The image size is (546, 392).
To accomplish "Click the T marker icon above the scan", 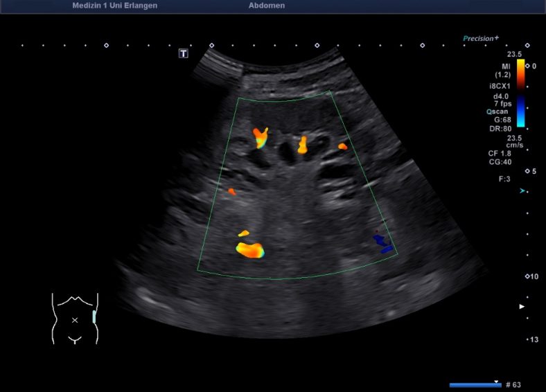I will coord(184,53).
